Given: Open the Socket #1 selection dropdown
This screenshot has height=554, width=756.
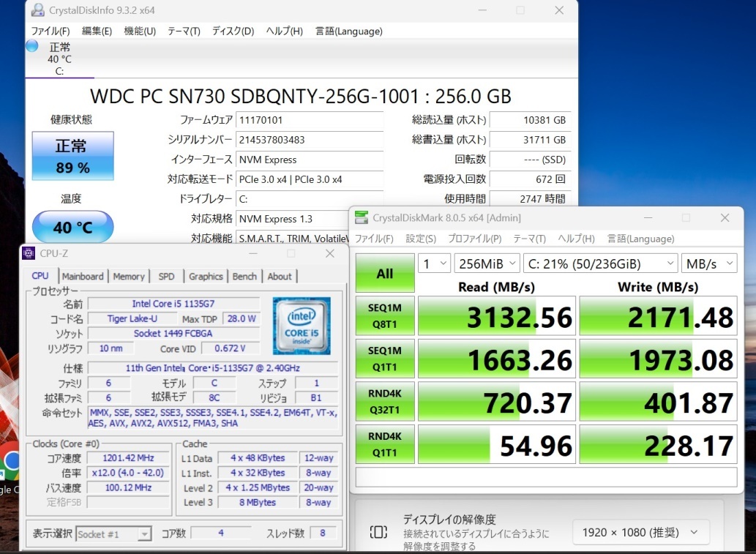Looking at the screenshot, I should 113,534.
